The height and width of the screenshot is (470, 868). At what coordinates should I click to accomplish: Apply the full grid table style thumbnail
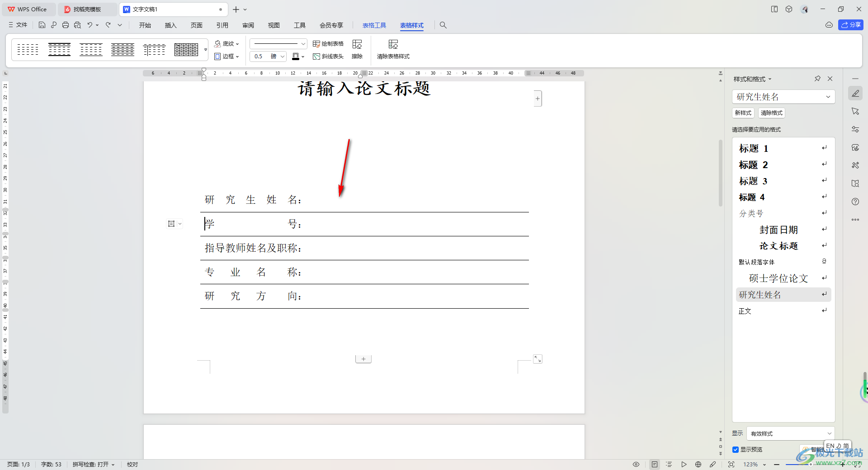click(x=186, y=50)
